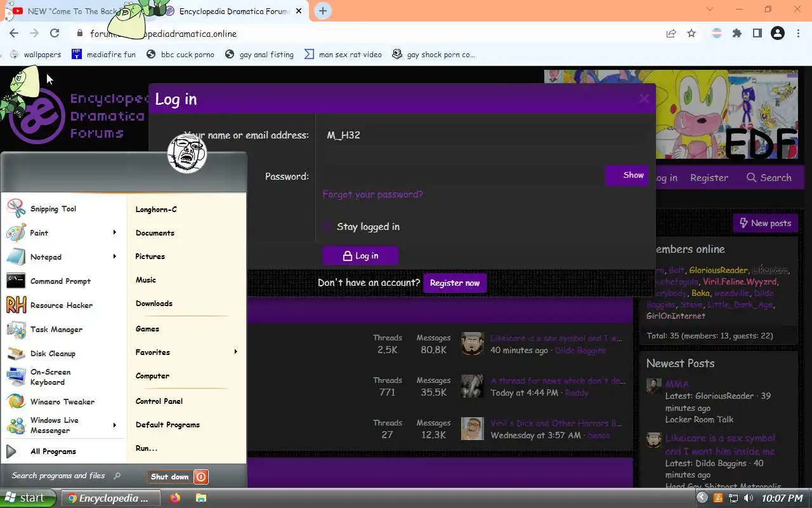
Task: Toggle Chrome side panel icon
Action: click(x=757, y=34)
